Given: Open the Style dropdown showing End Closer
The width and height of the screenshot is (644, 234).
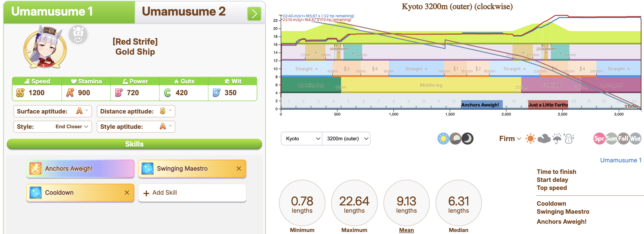Looking at the screenshot, I should tap(53, 127).
